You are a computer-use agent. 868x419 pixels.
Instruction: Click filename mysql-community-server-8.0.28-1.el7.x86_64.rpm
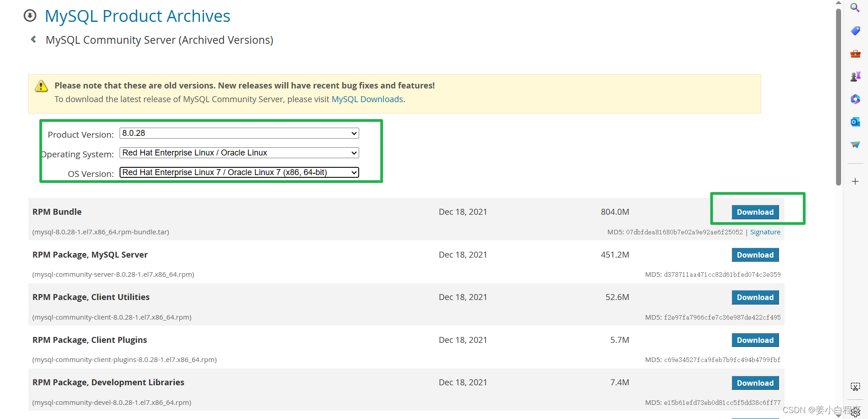pyautogui.click(x=113, y=274)
